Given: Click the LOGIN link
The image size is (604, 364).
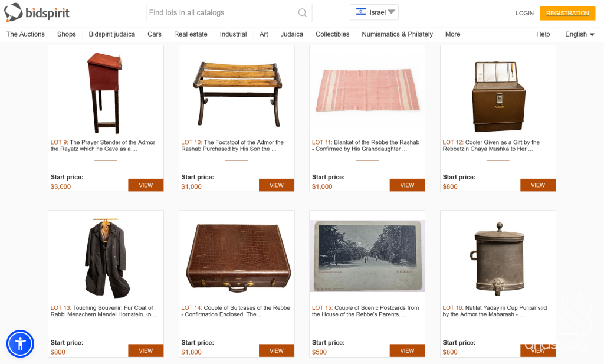Looking at the screenshot, I should tap(524, 13).
